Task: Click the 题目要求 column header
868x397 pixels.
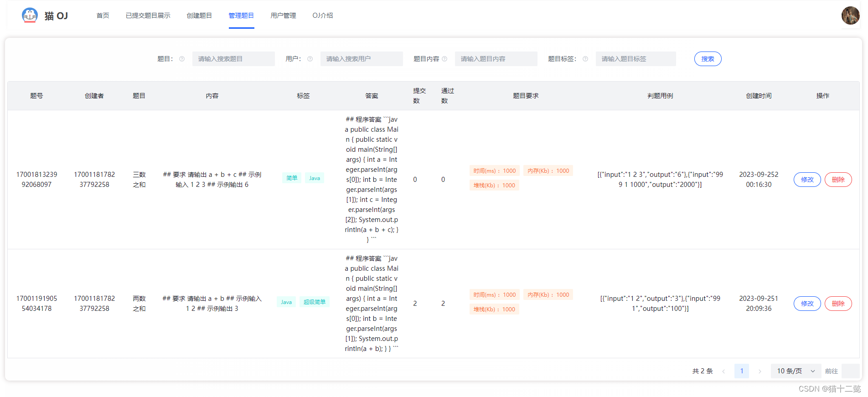Action: click(x=526, y=96)
